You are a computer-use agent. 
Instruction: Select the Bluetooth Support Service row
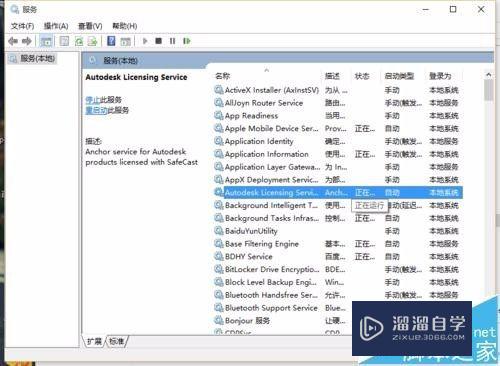(x=282, y=308)
